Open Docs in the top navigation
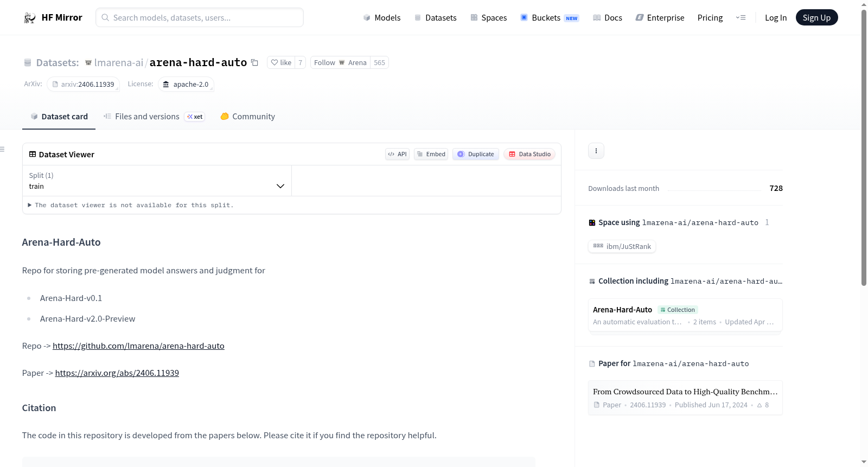This screenshot has width=868, height=467. click(x=608, y=18)
